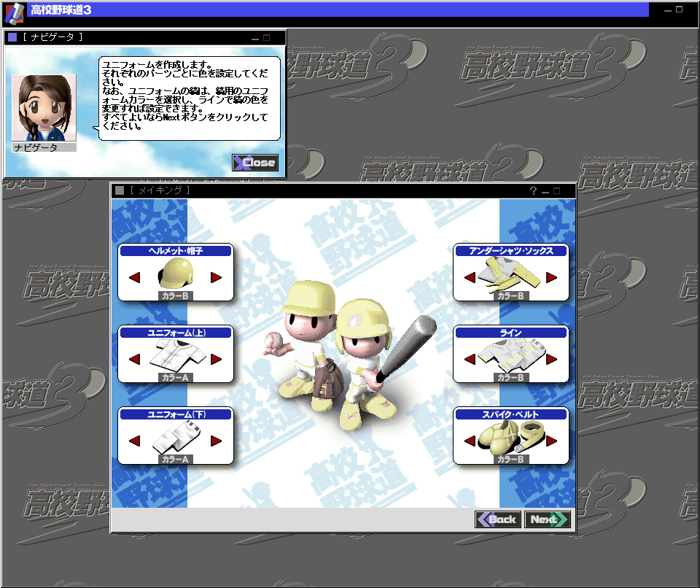Image resolution: width=700 pixels, height=588 pixels.
Task: Click right arrow for アンダーシャツ・ソックス
Action: click(x=552, y=277)
